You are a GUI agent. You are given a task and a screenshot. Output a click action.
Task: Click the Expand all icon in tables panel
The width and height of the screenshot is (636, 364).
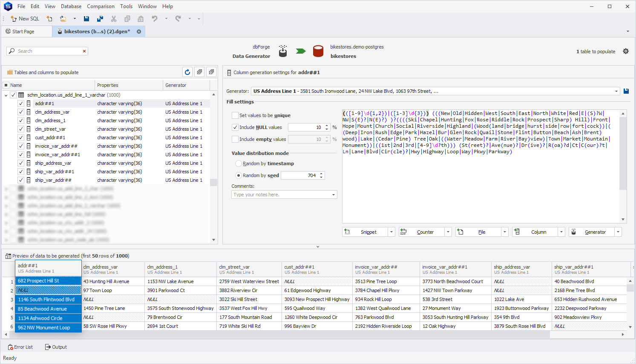tap(199, 72)
